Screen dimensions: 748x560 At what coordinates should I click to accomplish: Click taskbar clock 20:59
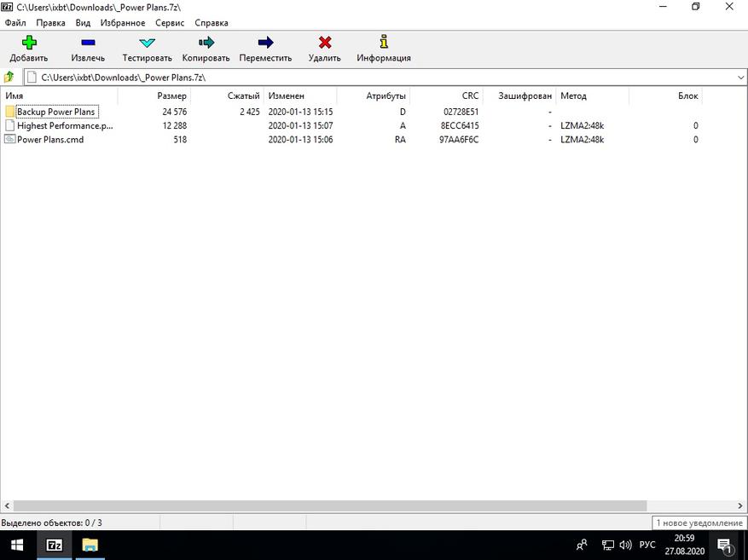pos(685,538)
